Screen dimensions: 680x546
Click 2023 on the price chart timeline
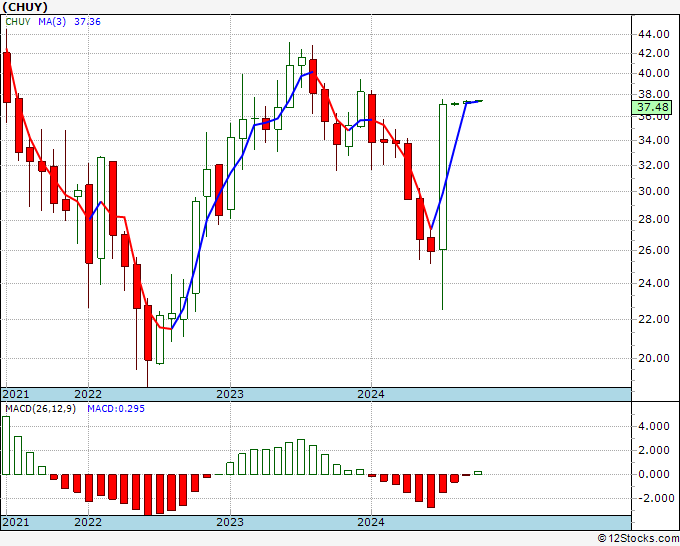click(230, 394)
